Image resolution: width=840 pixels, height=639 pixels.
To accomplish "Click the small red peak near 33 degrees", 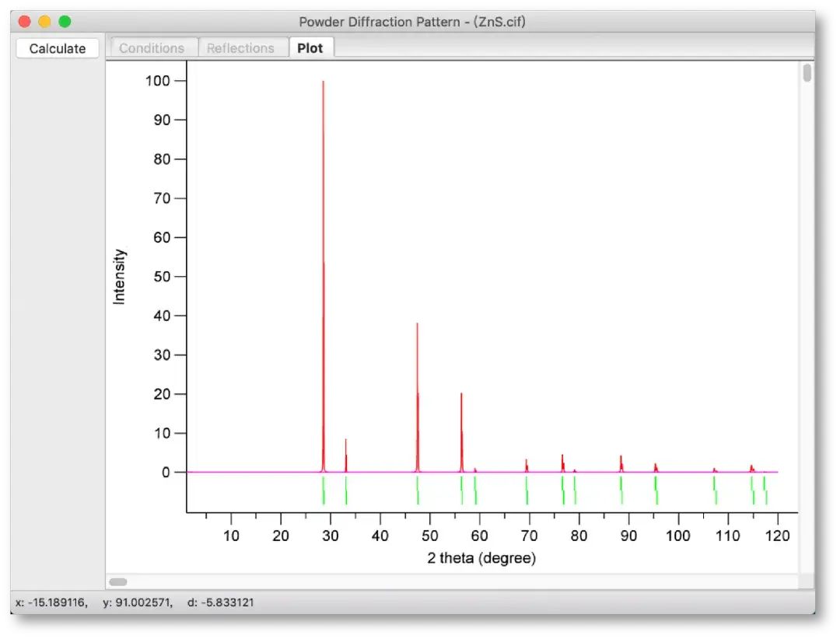I will (346, 456).
